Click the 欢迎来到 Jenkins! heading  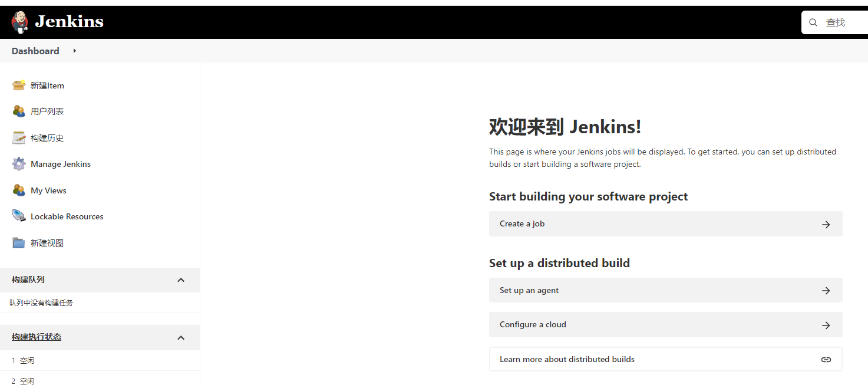pos(565,127)
